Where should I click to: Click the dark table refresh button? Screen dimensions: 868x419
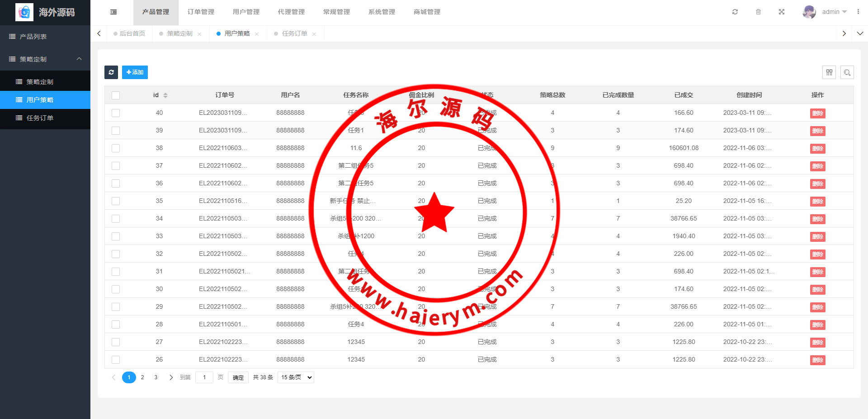click(x=111, y=72)
